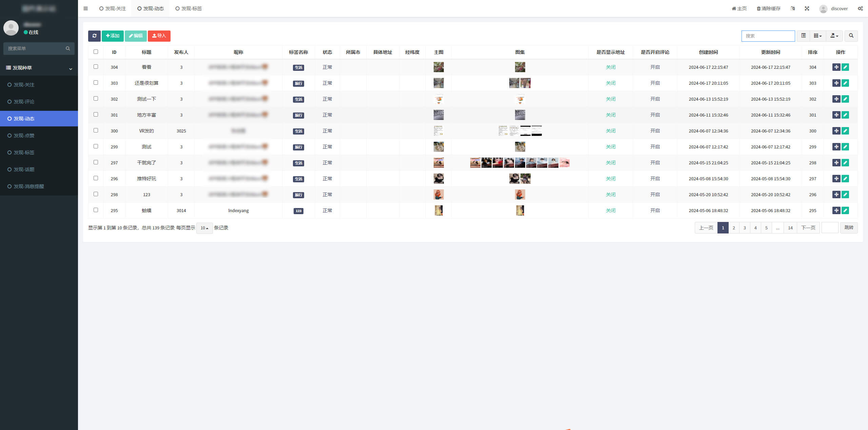868x430 pixels.
Task: Click the language switch icon in the header
Action: click(793, 8)
